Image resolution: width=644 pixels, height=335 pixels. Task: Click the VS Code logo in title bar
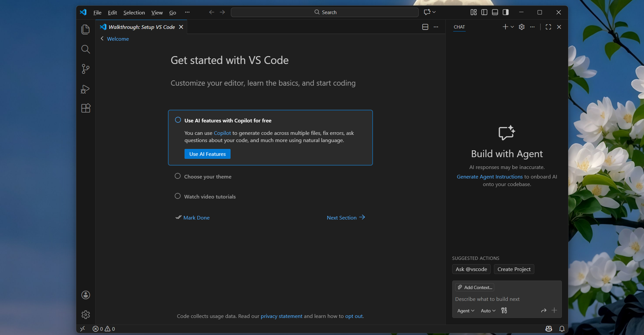83,12
